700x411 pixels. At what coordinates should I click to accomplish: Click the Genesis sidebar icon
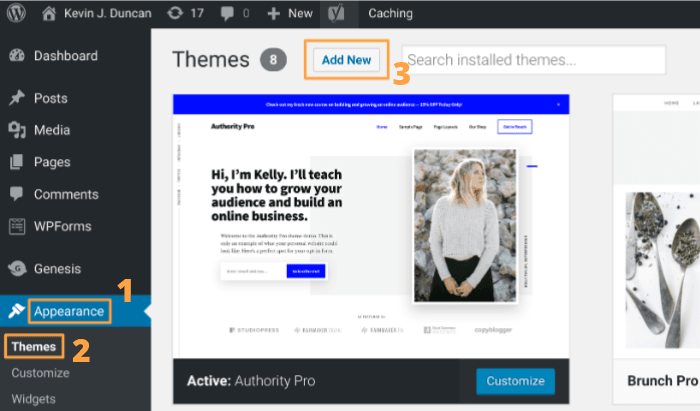coord(17,268)
